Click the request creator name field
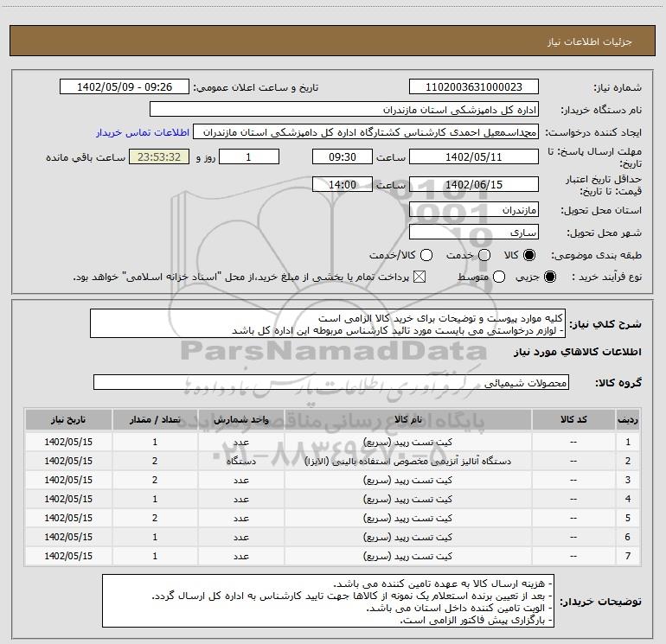The height and width of the screenshot is (644, 666). [366, 132]
